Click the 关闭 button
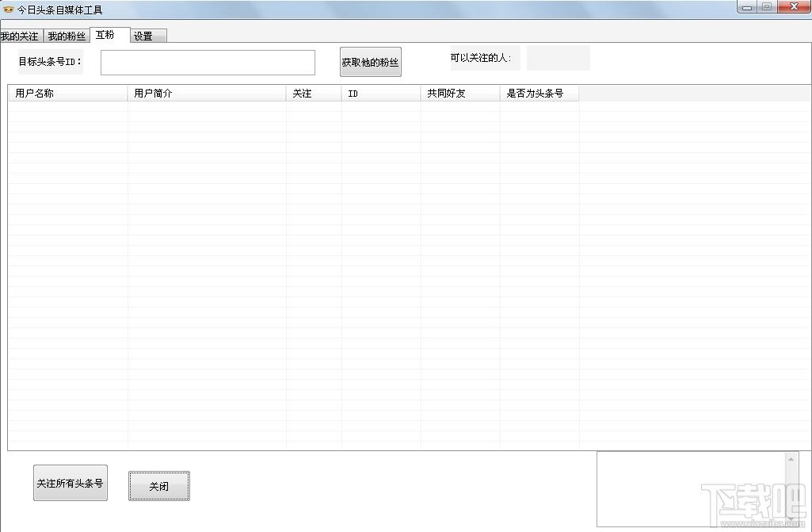This screenshot has width=812, height=532. click(x=159, y=486)
